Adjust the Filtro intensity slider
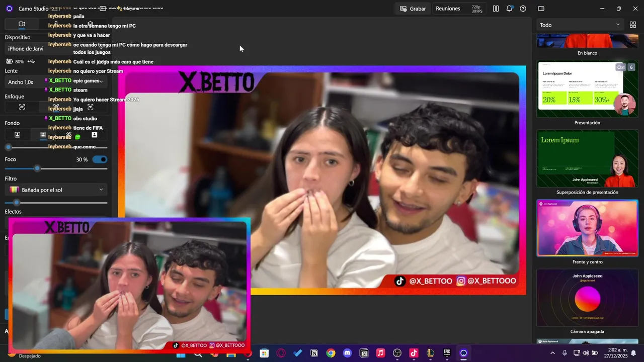 click(x=56, y=203)
